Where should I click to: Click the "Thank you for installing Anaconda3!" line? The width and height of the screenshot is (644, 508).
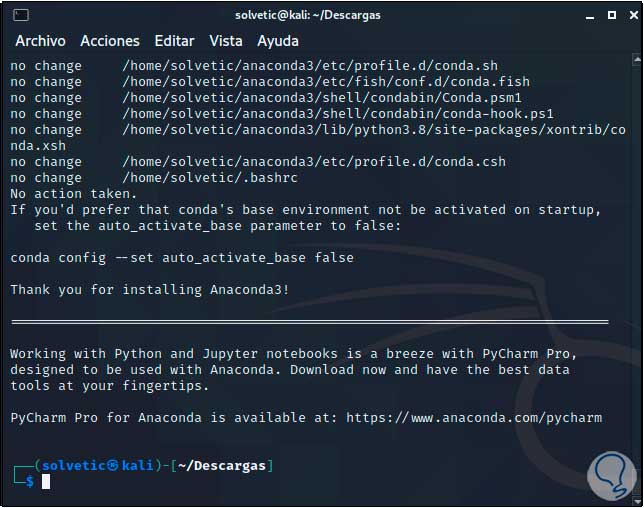pyautogui.click(x=136, y=290)
